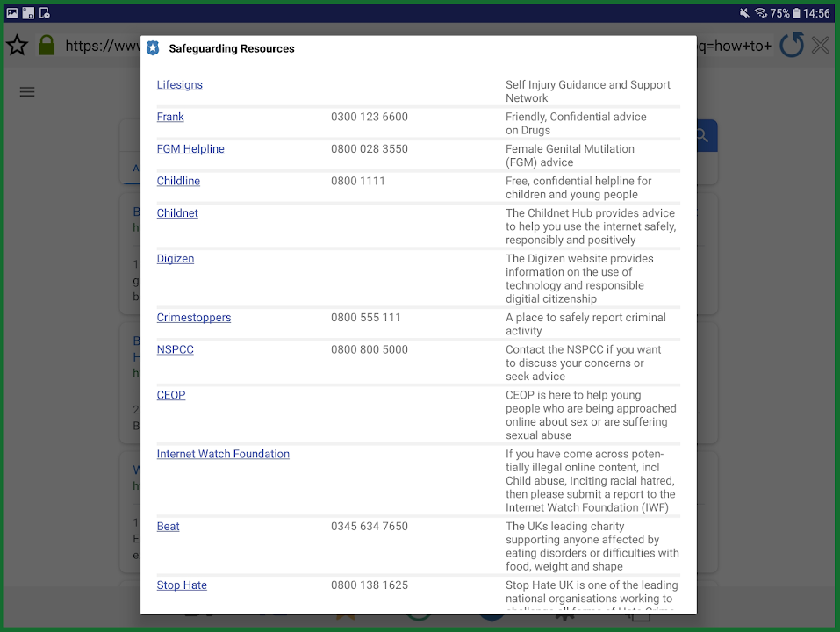Open the FGM Helpline link
Viewport: 840px width, 632px height.
pyautogui.click(x=190, y=149)
